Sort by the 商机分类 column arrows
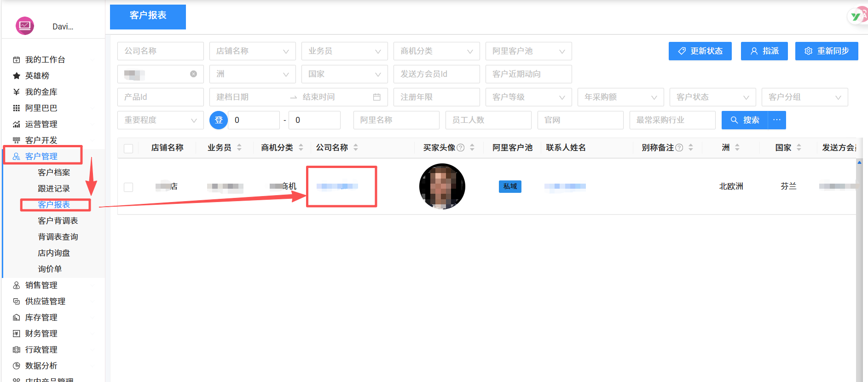 coord(301,148)
